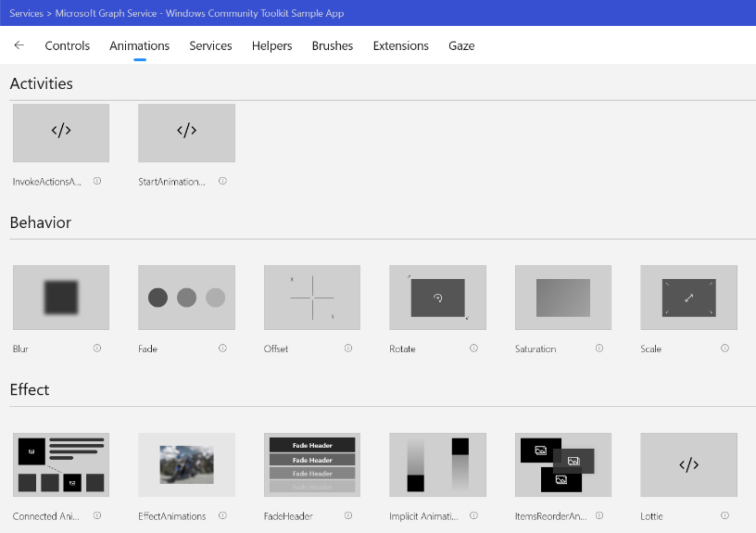The height and width of the screenshot is (533, 756).
Task: Click the Offset label text
Action: 276,349
